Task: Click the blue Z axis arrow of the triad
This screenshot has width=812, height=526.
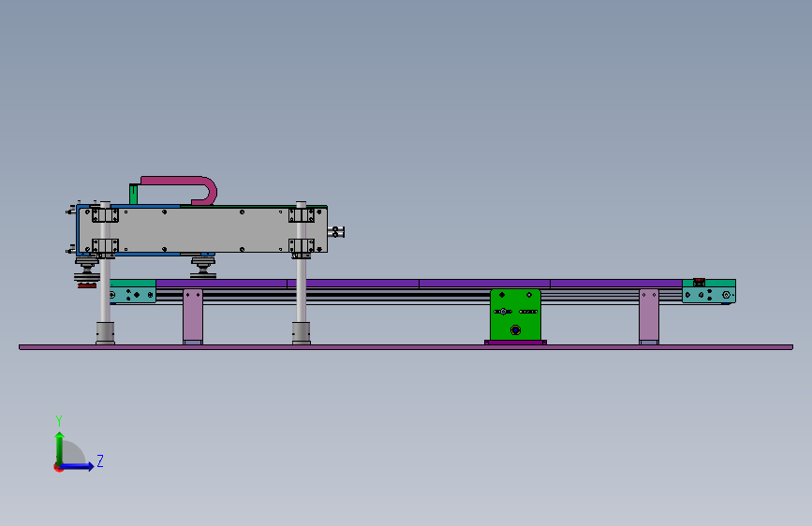Action: pyautogui.click(x=78, y=466)
